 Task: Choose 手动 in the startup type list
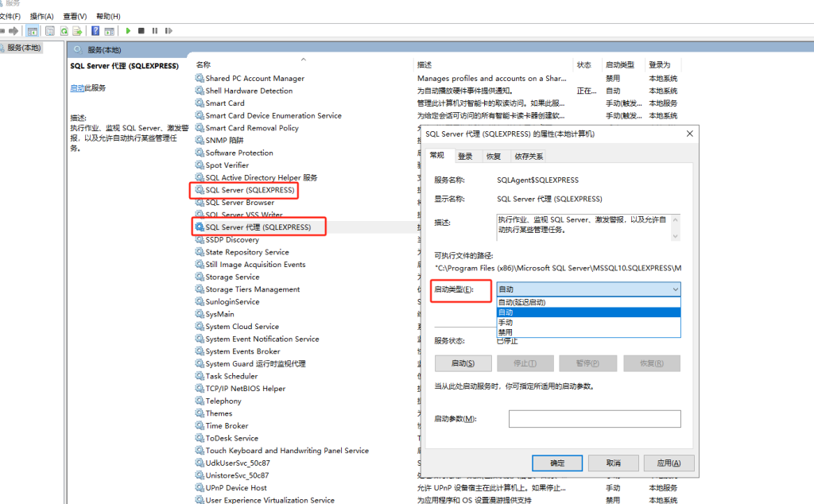coord(588,322)
